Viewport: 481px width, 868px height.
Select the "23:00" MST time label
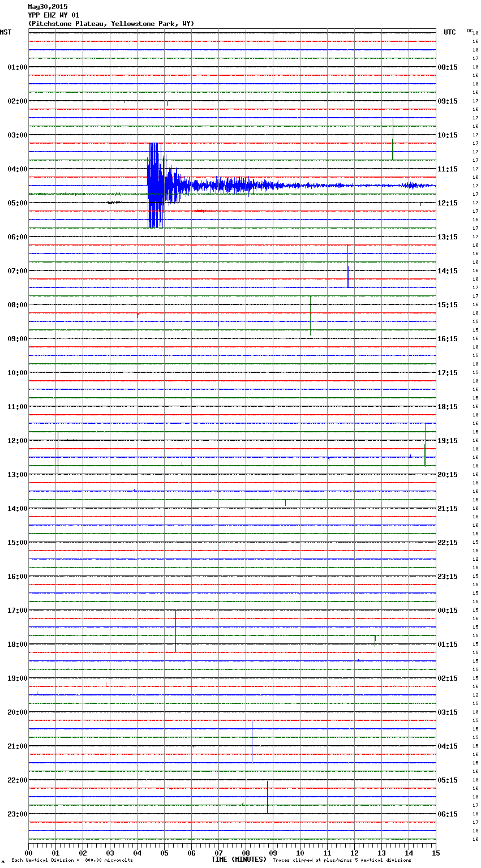[18, 814]
